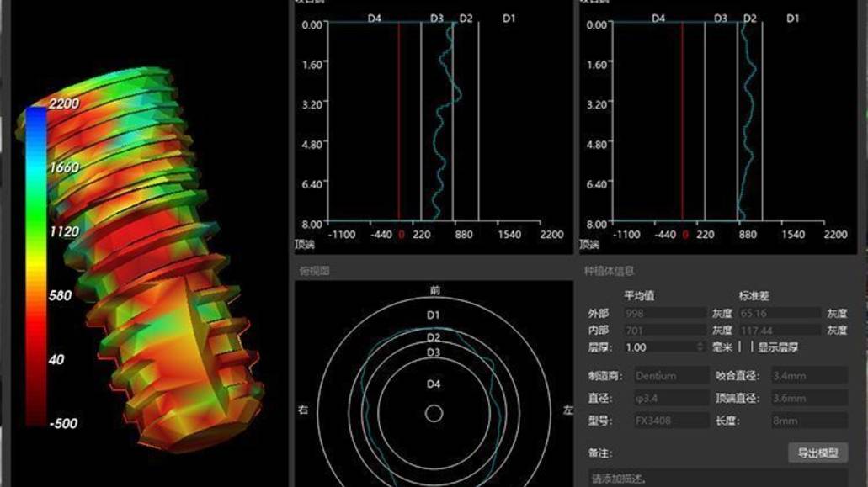Click the 俯视图 panel heading

point(314,271)
